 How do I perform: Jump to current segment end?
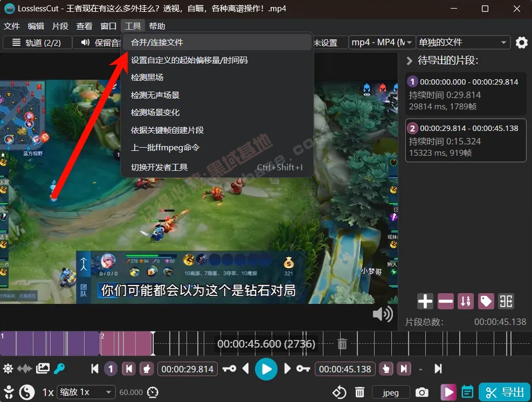[x=404, y=369]
